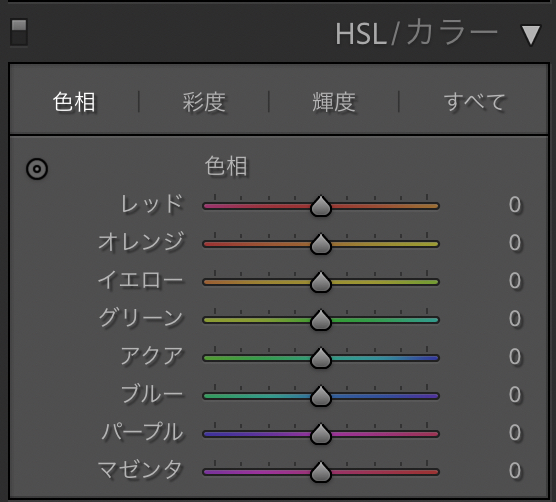Click the ブルー slider label
This screenshot has width=556, height=502.
click(152, 394)
